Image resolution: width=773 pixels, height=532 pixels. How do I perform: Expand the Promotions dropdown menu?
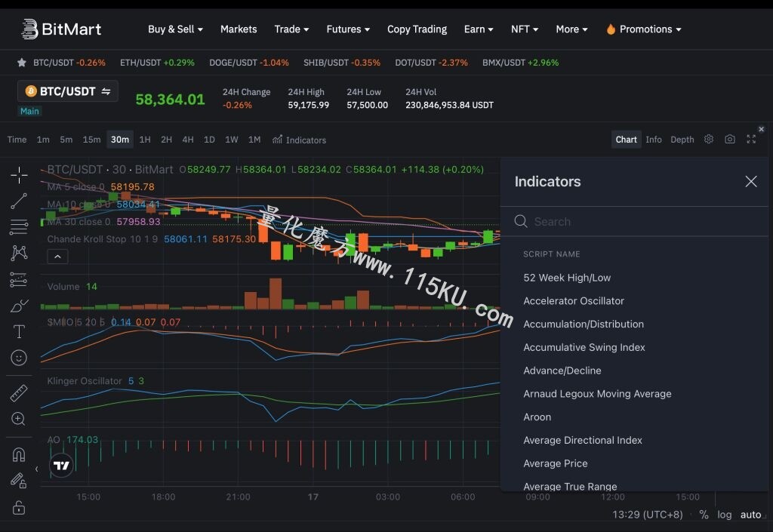[x=645, y=29]
